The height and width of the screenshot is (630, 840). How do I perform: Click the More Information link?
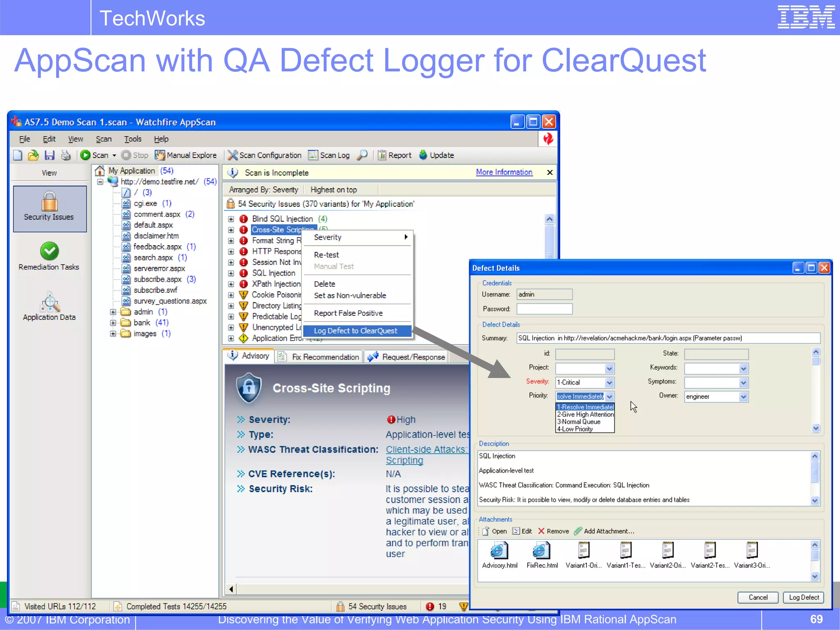pyautogui.click(x=504, y=172)
